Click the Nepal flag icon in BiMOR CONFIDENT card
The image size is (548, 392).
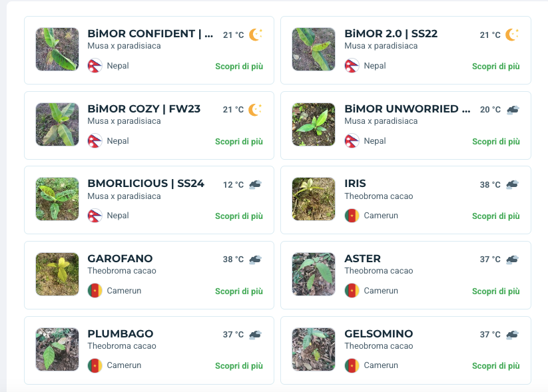point(95,66)
